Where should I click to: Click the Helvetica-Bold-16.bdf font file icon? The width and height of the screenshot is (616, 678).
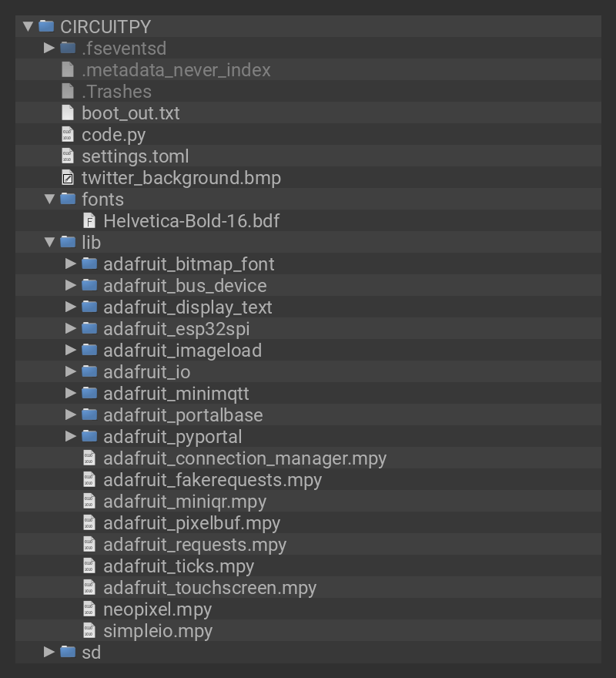(x=89, y=221)
